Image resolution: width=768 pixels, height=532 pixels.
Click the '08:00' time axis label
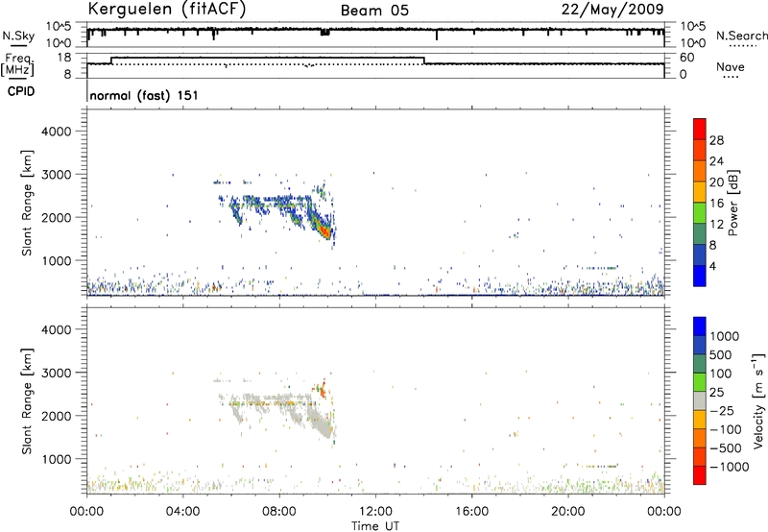coord(279,512)
